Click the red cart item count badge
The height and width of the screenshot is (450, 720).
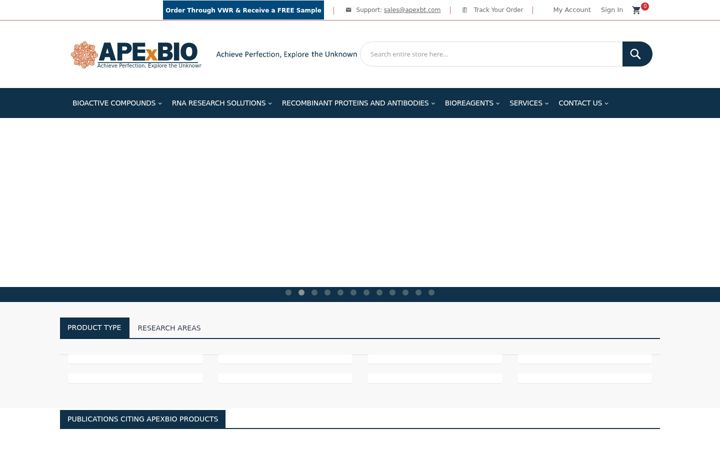tap(645, 6)
